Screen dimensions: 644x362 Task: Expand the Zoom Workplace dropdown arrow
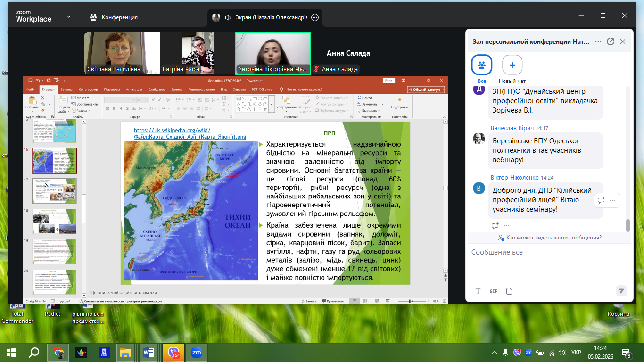69,17
